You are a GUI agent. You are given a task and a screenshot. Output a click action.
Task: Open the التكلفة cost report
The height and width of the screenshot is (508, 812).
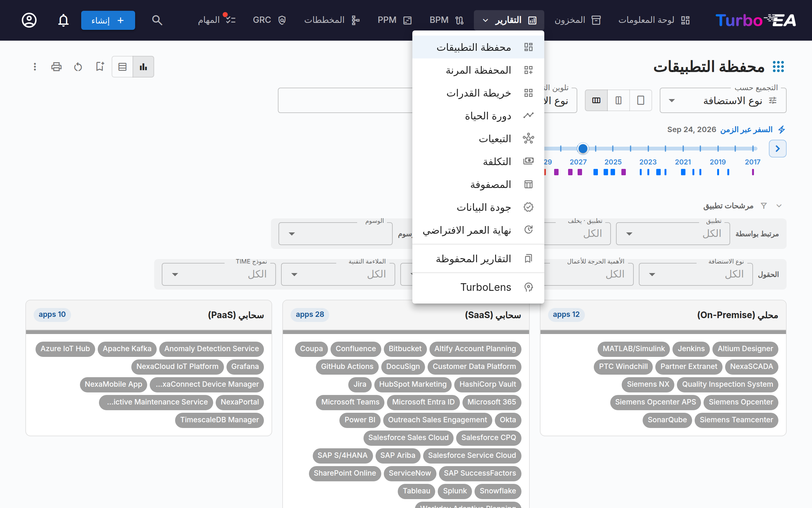click(478, 162)
